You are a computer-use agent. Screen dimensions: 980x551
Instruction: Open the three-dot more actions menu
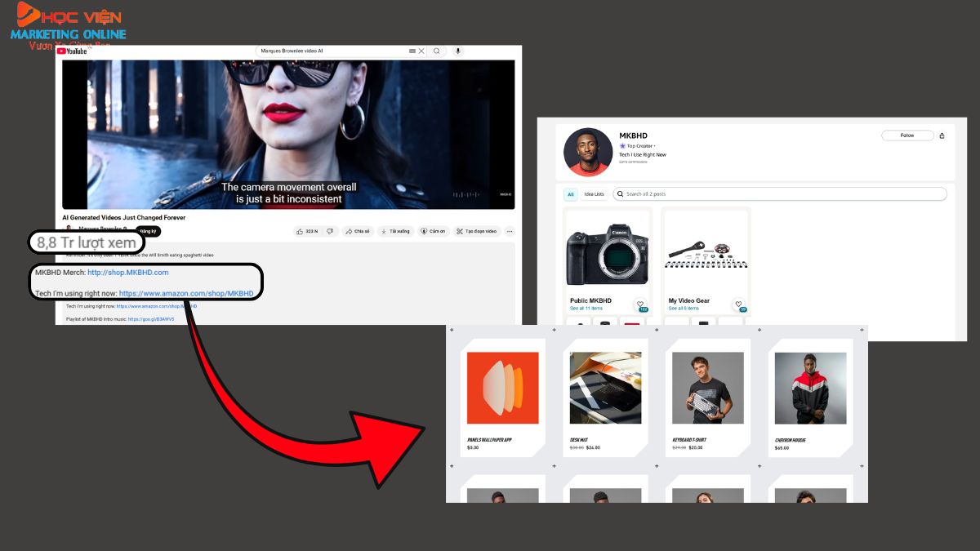[510, 231]
